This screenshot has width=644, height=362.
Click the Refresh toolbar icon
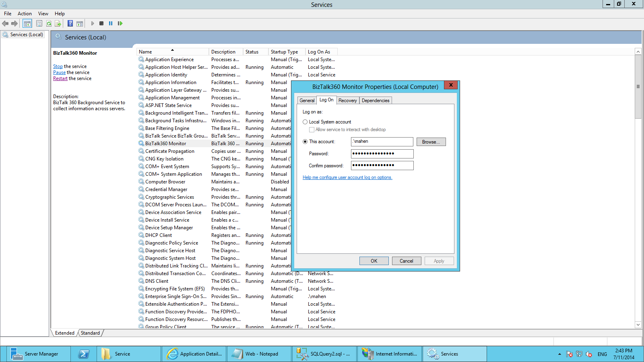point(49,23)
